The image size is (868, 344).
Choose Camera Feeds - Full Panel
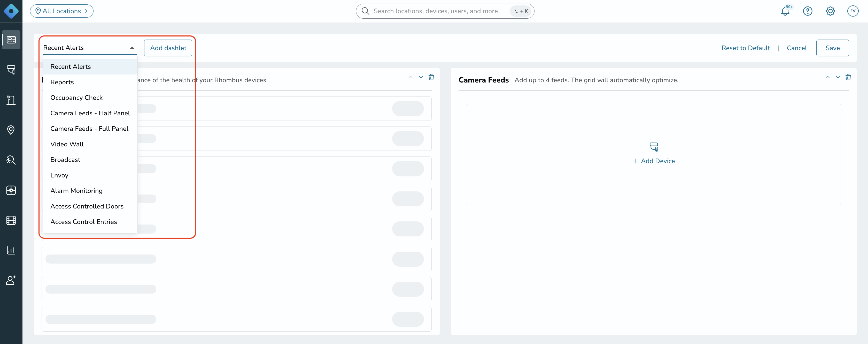(x=90, y=129)
